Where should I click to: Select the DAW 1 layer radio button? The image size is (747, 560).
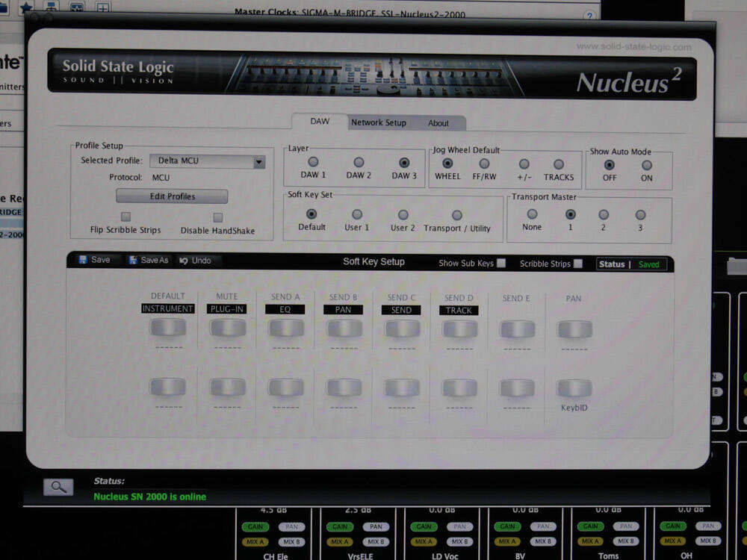(313, 162)
